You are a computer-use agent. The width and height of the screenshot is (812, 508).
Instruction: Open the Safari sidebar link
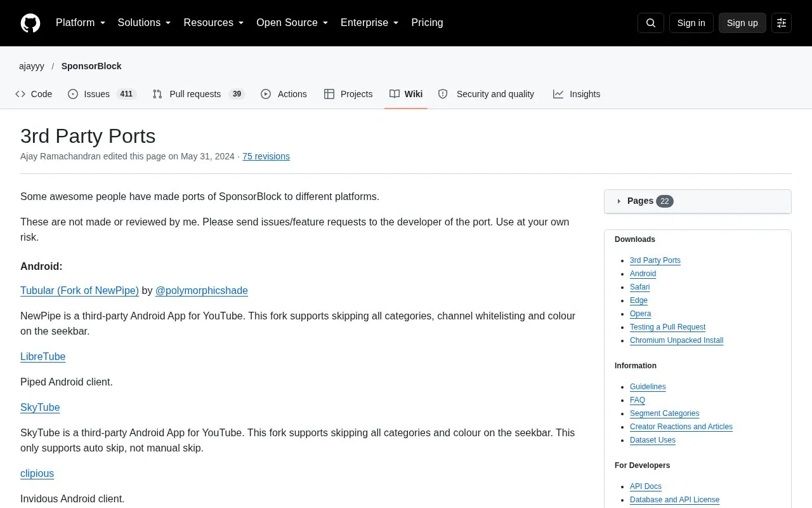[639, 287]
